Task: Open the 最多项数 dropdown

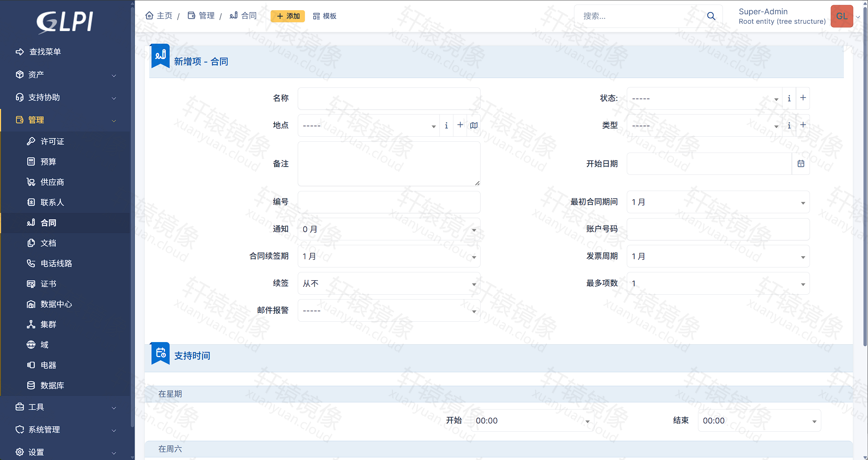Action: pos(718,283)
